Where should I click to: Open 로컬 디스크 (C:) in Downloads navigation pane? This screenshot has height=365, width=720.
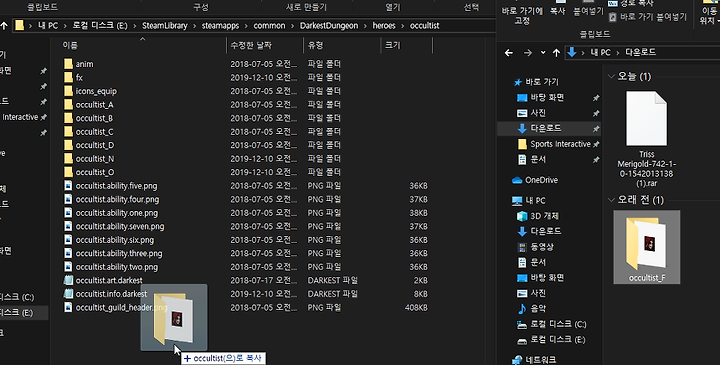click(x=551, y=324)
